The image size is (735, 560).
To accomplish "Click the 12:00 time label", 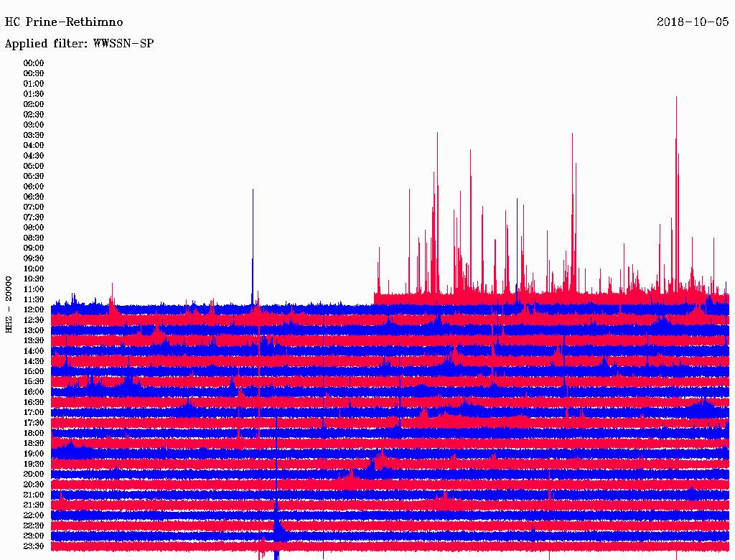I will (34, 309).
